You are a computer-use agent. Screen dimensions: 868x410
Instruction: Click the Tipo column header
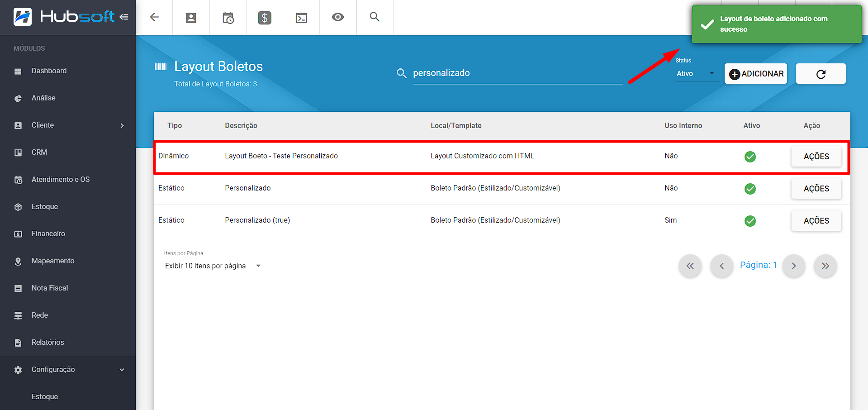pyautogui.click(x=175, y=126)
